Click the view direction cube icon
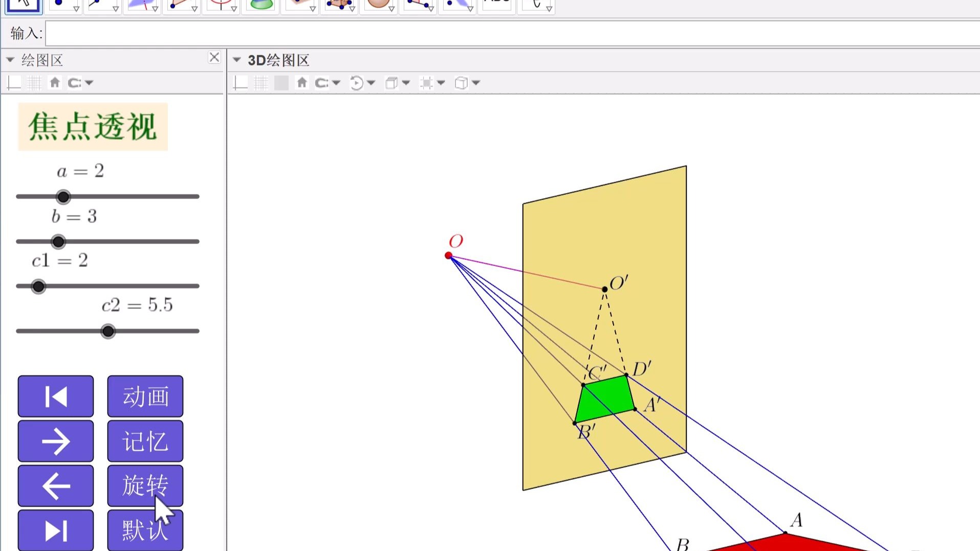 coord(391,82)
